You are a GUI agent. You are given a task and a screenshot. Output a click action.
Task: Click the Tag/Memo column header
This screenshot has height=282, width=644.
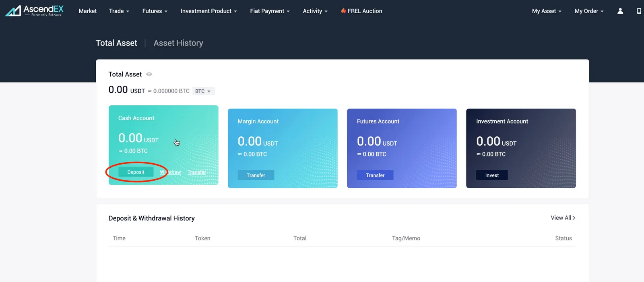(406, 238)
